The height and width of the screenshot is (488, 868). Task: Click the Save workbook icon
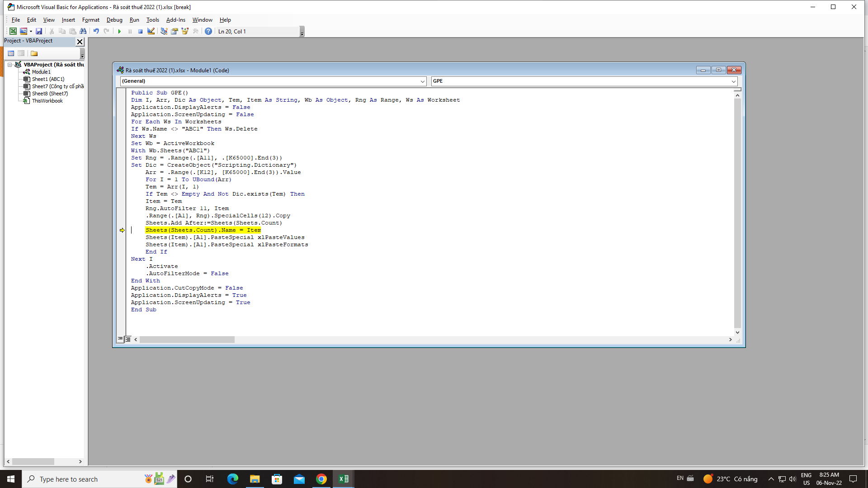39,32
